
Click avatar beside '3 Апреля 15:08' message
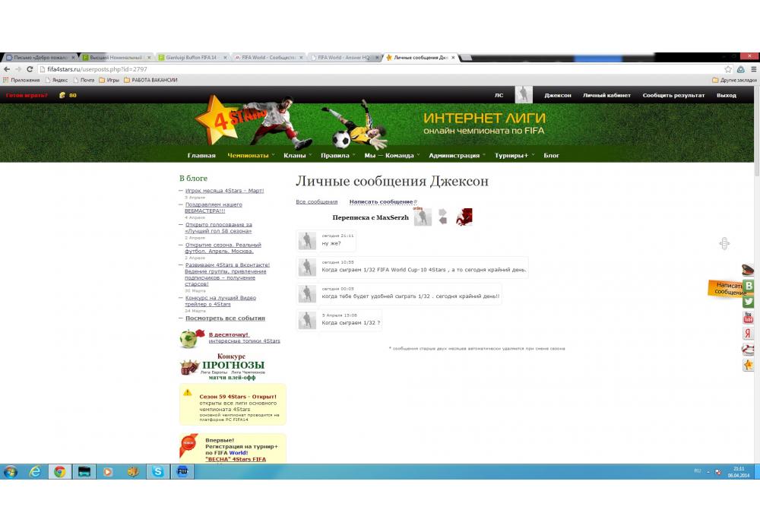tap(307, 320)
